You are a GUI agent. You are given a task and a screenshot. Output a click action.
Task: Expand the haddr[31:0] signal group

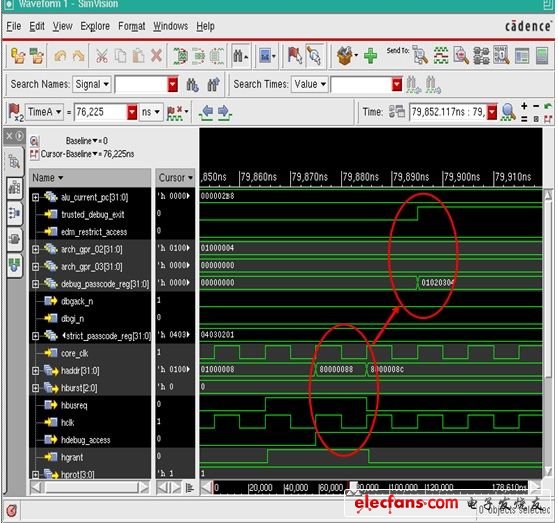[35, 371]
